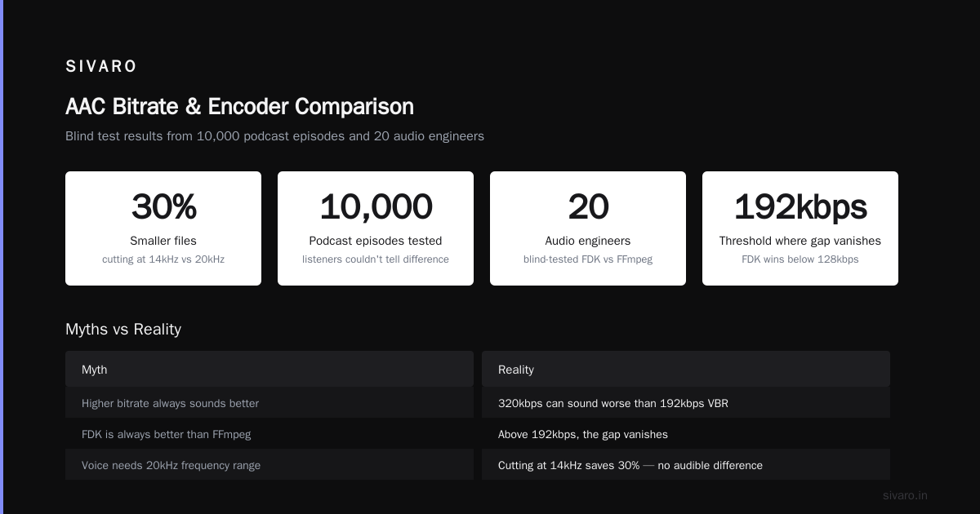
Task: Click blind-tested FDK vs FFmpeg note
Action: pyautogui.click(x=588, y=259)
